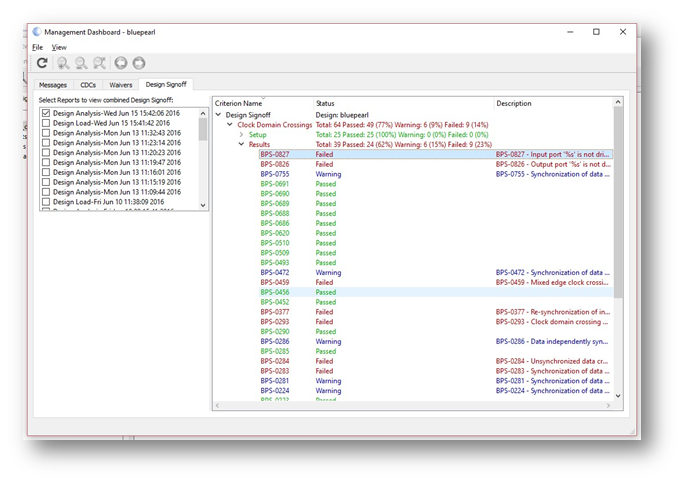Select warning row BPS-0281
This screenshot has width=684, height=483.
click(x=435, y=381)
